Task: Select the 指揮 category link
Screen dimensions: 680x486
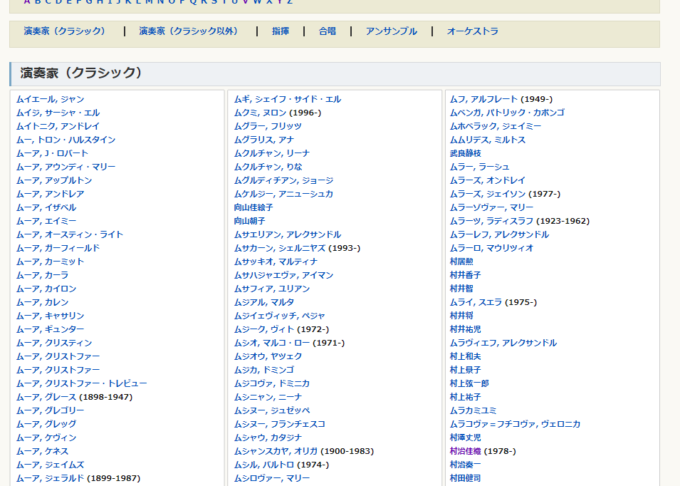Action: (280, 32)
